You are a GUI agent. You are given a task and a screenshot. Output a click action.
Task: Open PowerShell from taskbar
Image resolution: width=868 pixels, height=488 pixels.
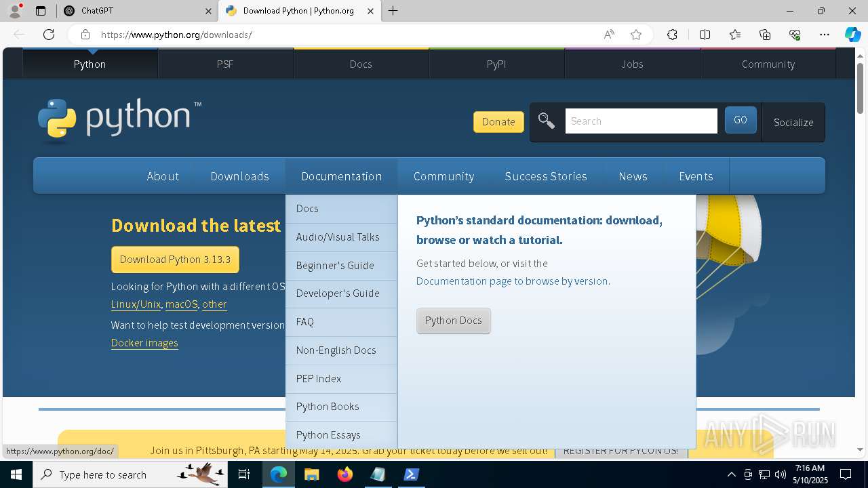click(x=411, y=474)
